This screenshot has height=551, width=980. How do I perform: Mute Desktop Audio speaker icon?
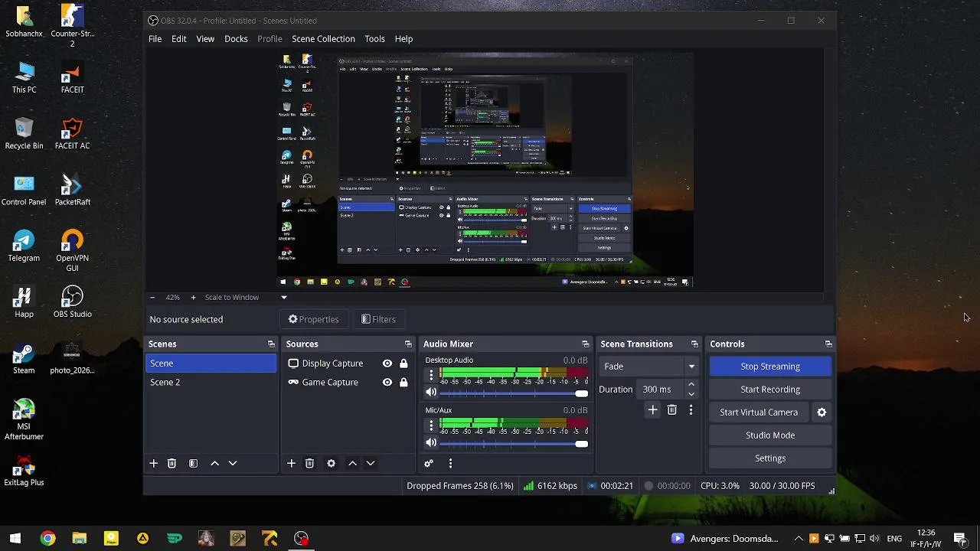(x=431, y=393)
